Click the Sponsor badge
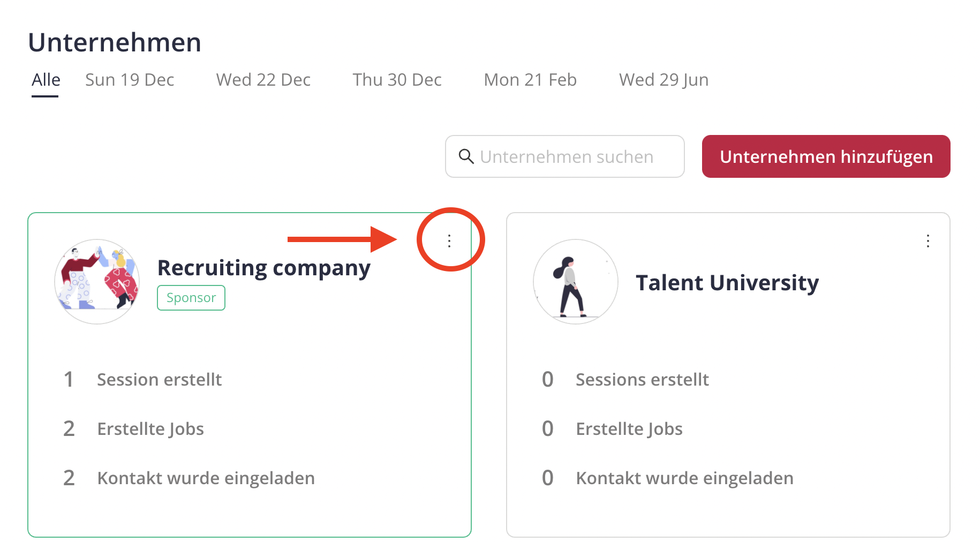 (191, 298)
